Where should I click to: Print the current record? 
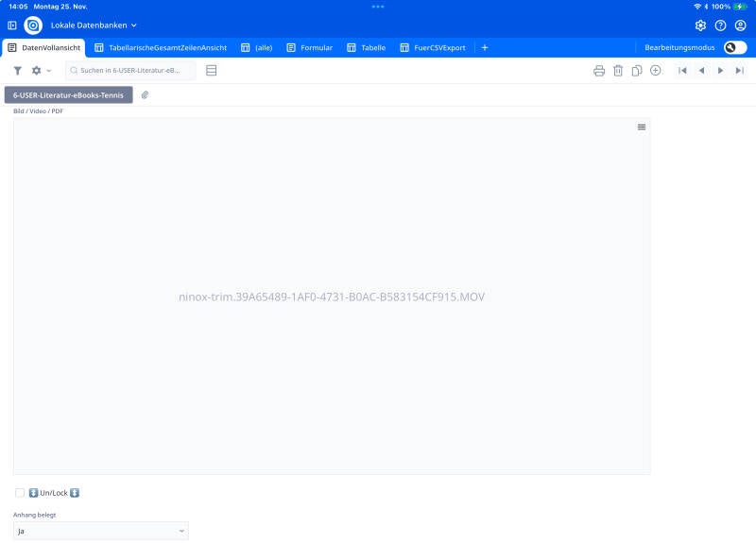pyautogui.click(x=599, y=71)
